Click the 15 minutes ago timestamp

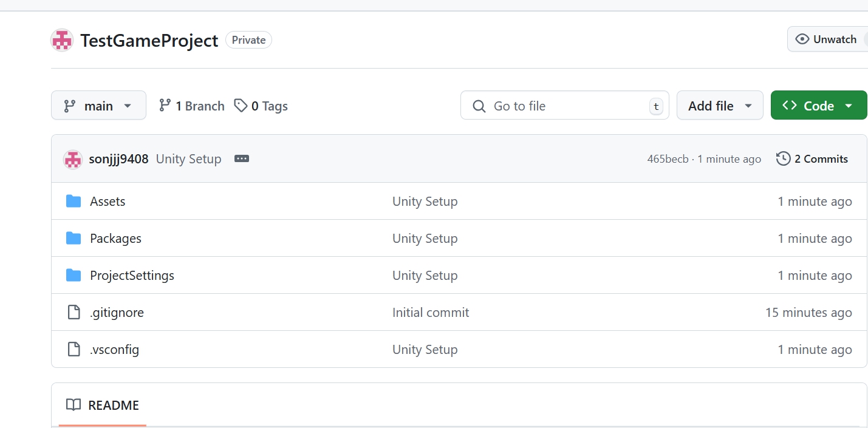click(x=808, y=313)
